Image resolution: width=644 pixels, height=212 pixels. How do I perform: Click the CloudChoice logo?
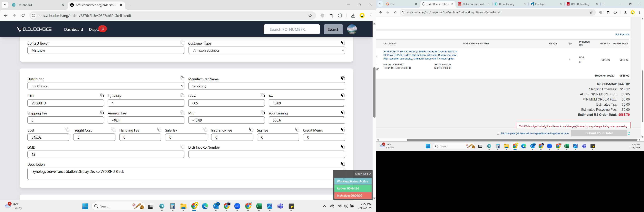pyautogui.click(x=34, y=29)
